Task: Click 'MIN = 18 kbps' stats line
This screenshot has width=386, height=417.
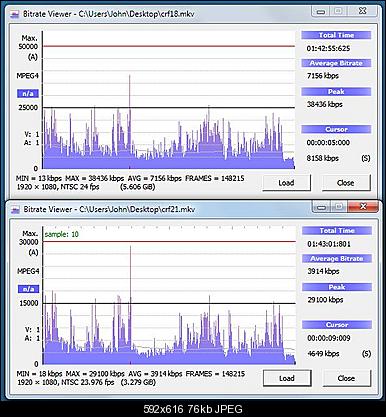Action: pyautogui.click(x=131, y=374)
